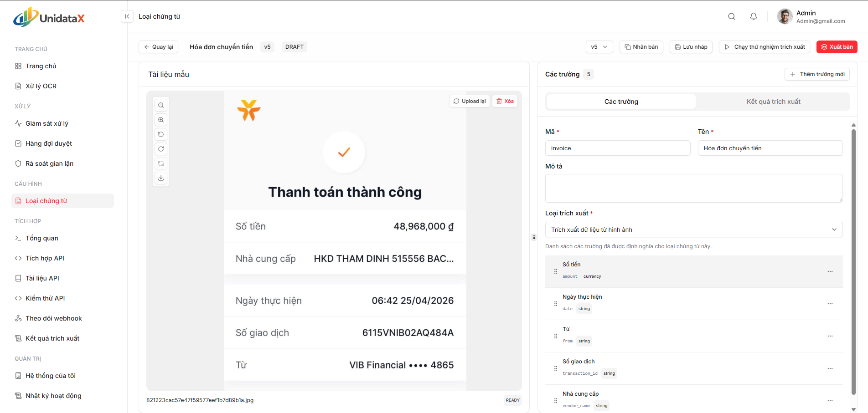Image resolution: width=868 pixels, height=413 pixels.
Task: Click the Admin profile avatar
Action: click(x=785, y=17)
